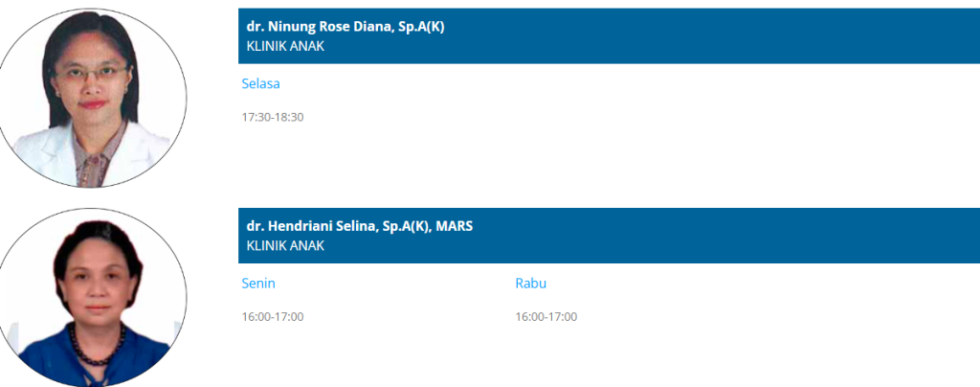This screenshot has width=980, height=387.
Task: Click empty blue header area of Hendriani's card
Action: (x=718, y=236)
